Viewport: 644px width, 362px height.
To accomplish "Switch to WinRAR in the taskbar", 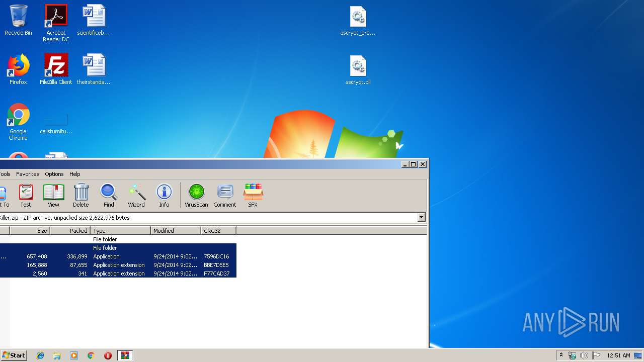I will tap(125, 355).
